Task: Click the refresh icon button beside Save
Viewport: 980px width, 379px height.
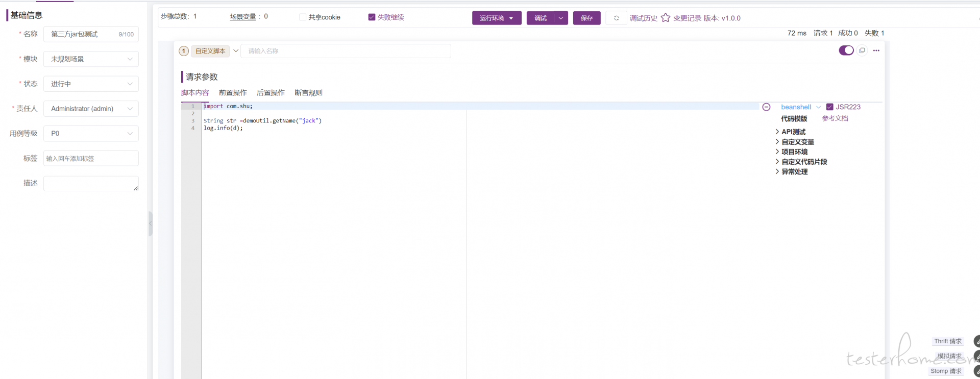Action: tap(616, 18)
